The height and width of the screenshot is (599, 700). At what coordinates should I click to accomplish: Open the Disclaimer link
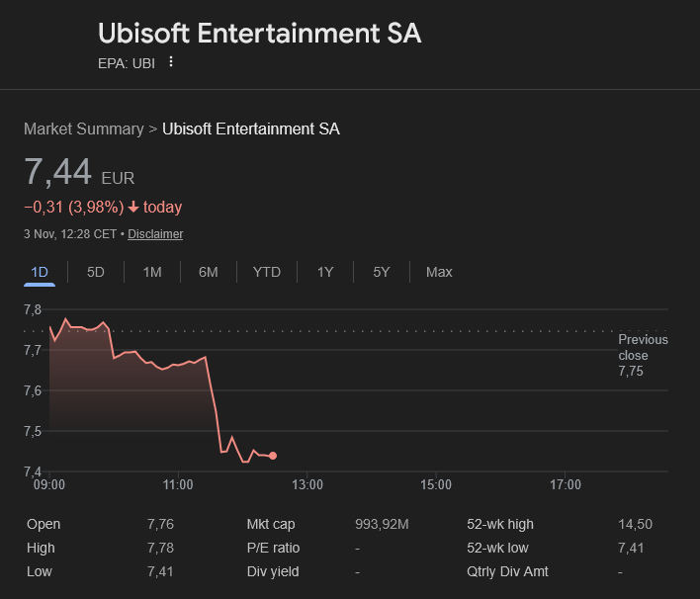[x=155, y=234]
